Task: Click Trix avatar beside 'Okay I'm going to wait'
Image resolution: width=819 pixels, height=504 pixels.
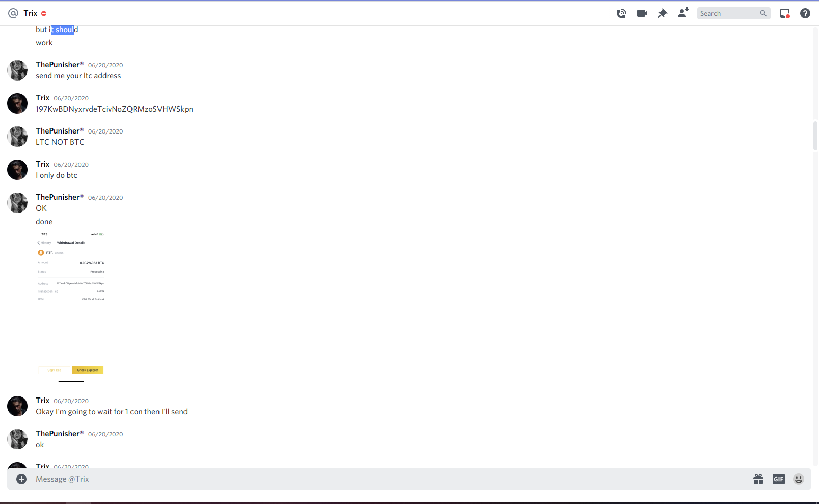Action: pyautogui.click(x=17, y=406)
